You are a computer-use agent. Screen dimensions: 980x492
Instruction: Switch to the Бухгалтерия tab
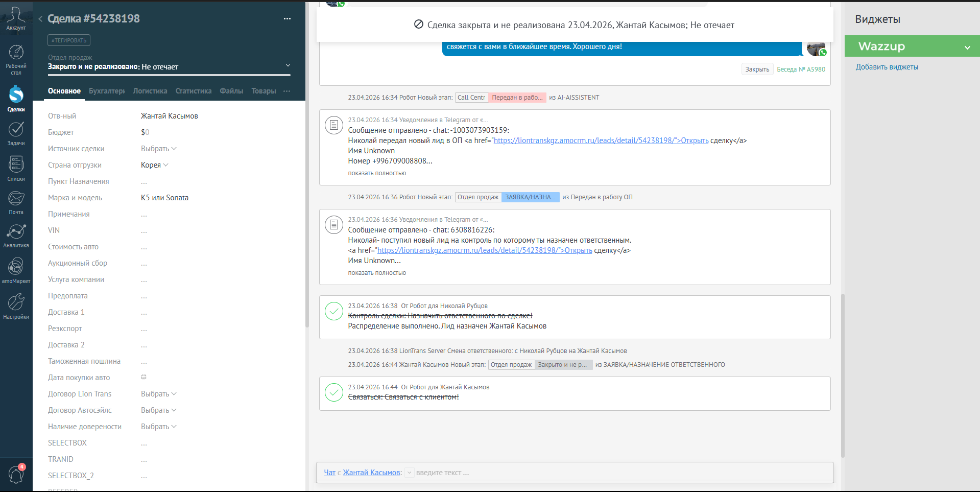click(107, 91)
